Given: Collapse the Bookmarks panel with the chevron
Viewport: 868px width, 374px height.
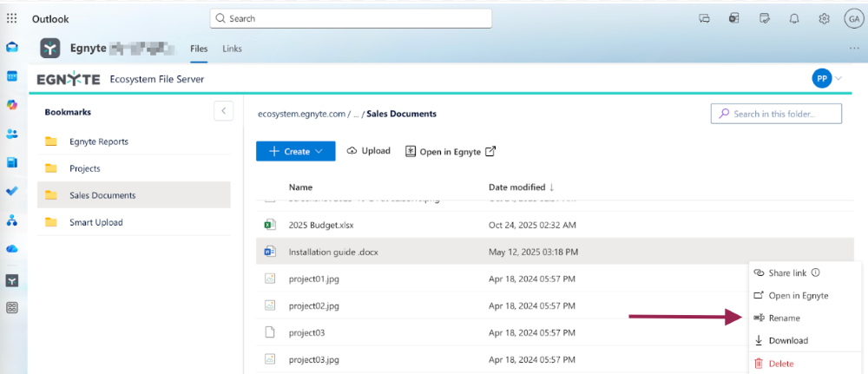Looking at the screenshot, I should click(223, 111).
